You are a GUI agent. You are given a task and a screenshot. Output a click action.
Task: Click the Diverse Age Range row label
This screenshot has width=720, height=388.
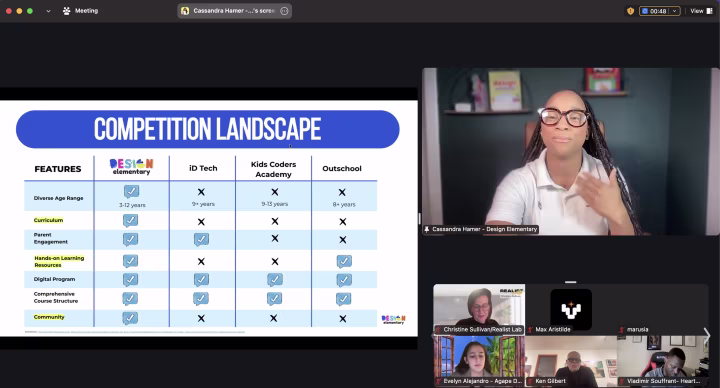pyautogui.click(x=58, y=198)
